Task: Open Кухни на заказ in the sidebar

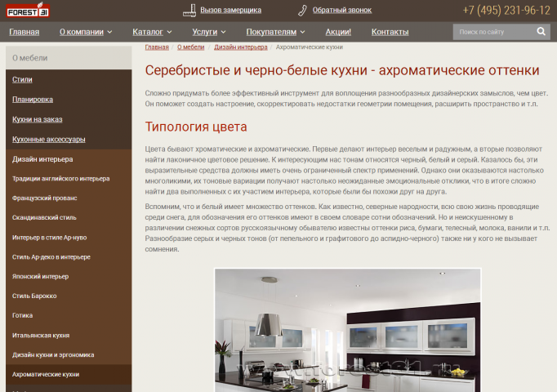Action: 37,119
